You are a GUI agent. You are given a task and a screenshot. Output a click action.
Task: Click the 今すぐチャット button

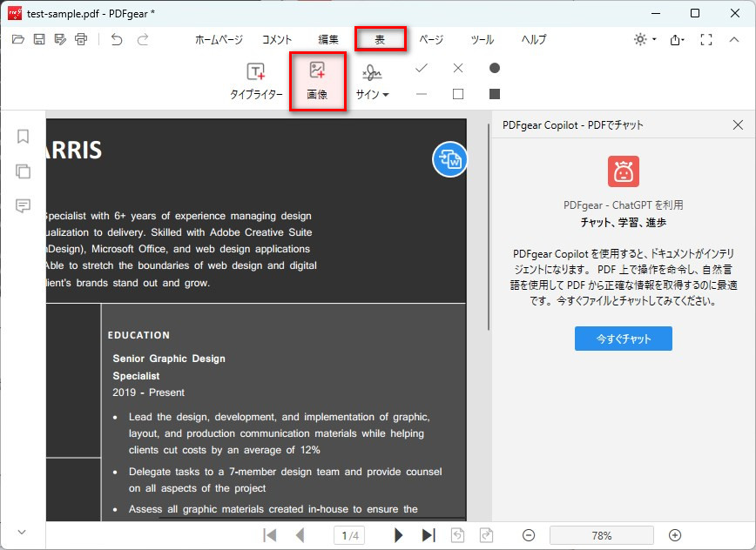coord(624,339)
